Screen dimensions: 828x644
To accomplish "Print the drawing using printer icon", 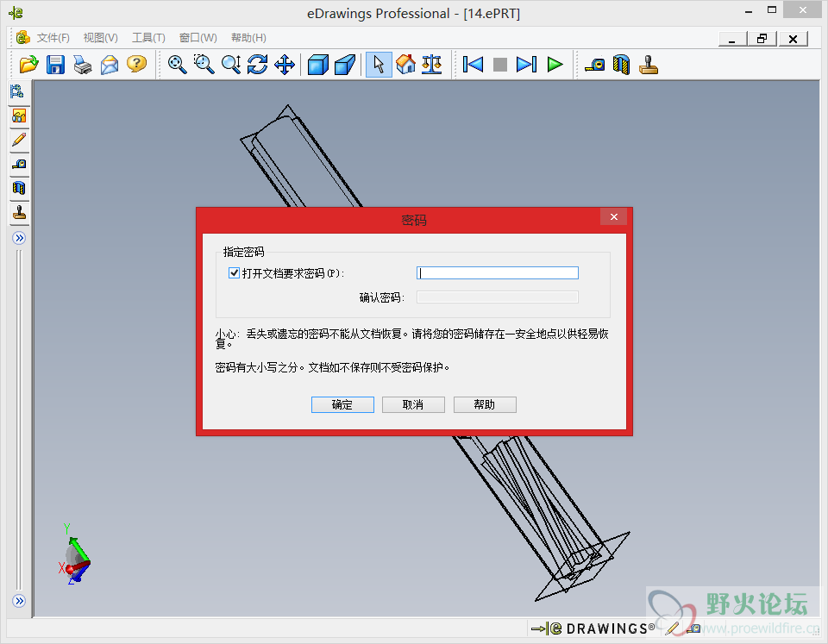I will pyautogui.click(x=83, y=65).
